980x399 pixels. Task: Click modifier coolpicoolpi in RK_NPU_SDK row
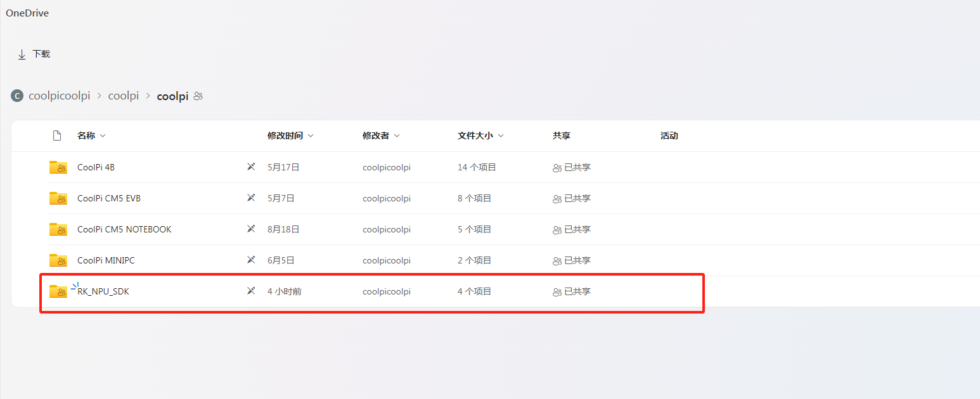click(x=387, y=291)
